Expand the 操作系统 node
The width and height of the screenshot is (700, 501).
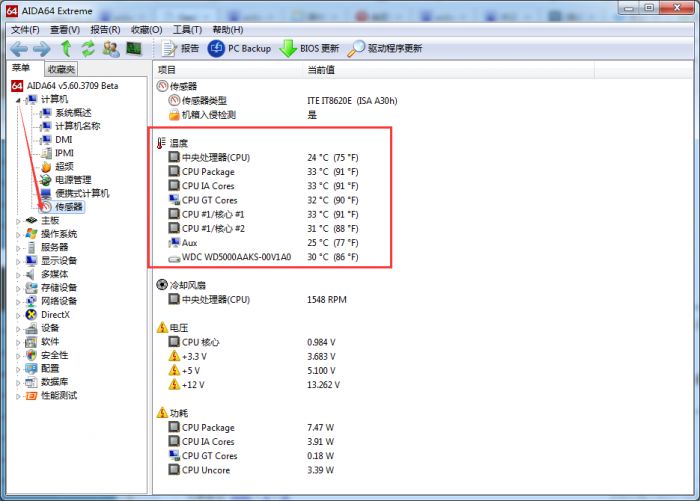[18, 234]
